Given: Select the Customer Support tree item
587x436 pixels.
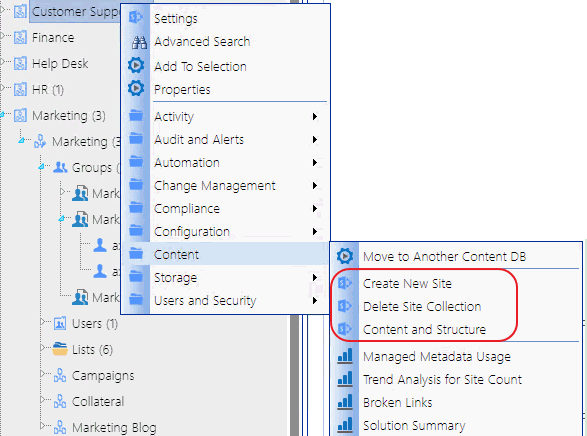Looking at the screenshot, I should pos(75,11).
